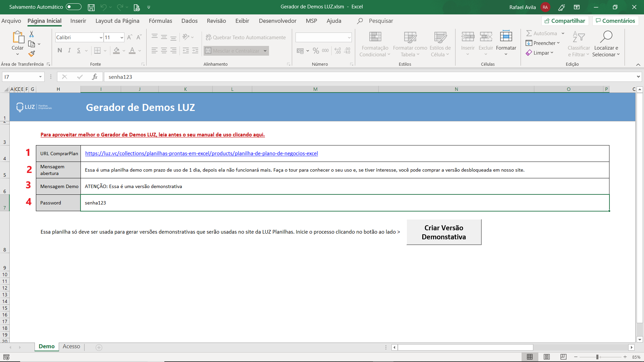Click the Redo arrow icon
The height and width of the screenshot is (362, 644).
click(x=120, y=7)
